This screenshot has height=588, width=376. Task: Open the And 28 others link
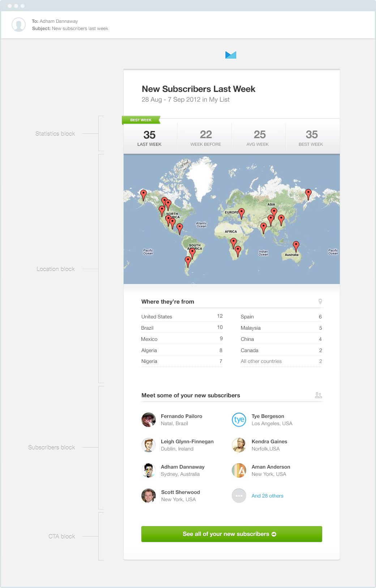pos(268,496)
